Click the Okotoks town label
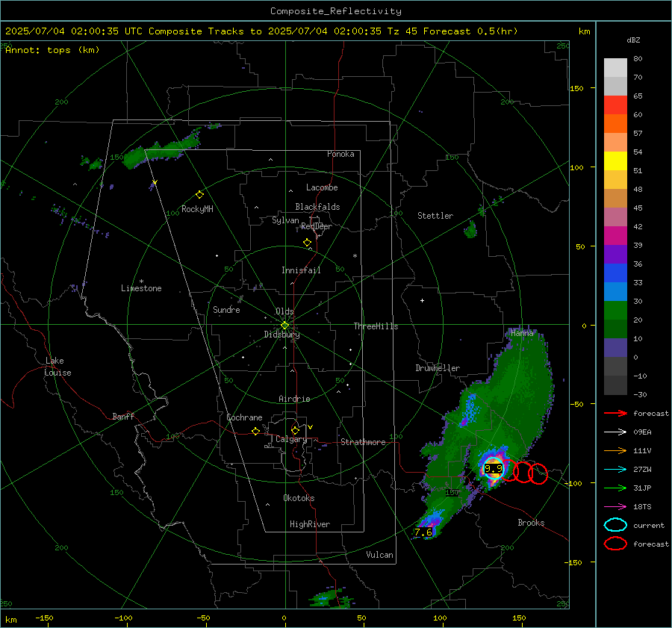 coord(299,498)
